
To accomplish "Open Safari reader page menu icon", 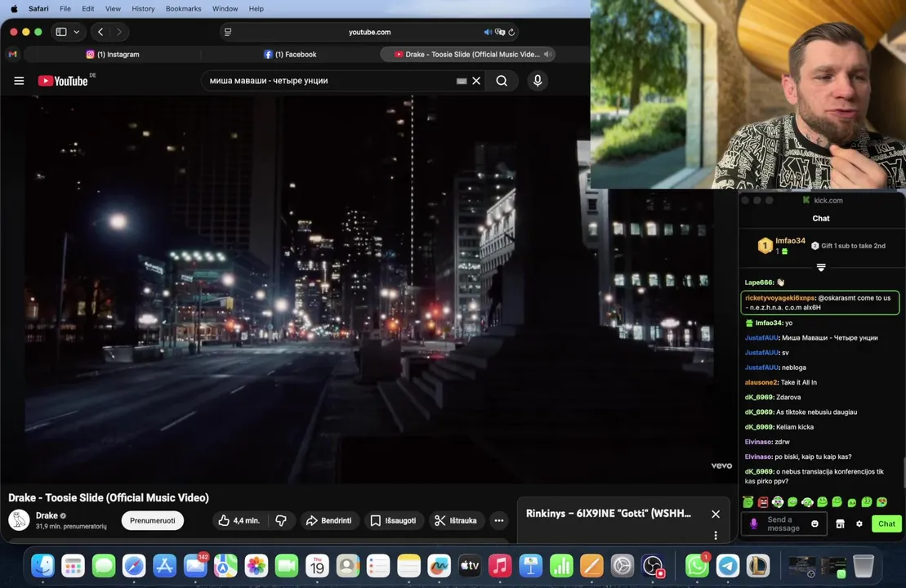I will click(228, 32).
